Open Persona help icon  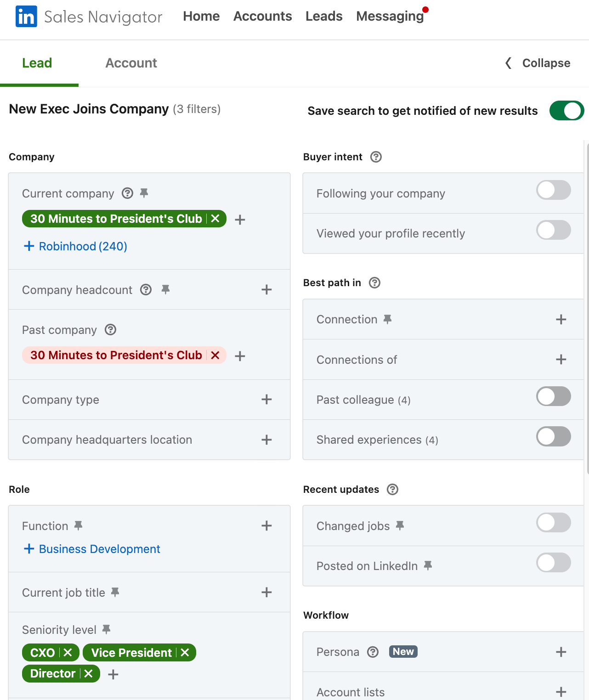(373, 652)
